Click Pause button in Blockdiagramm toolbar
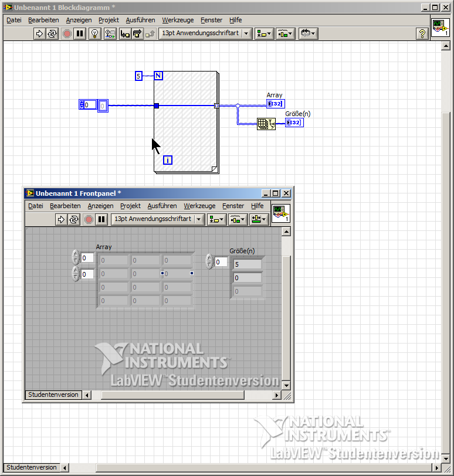The image size is (454, 476). coord(80,33)
